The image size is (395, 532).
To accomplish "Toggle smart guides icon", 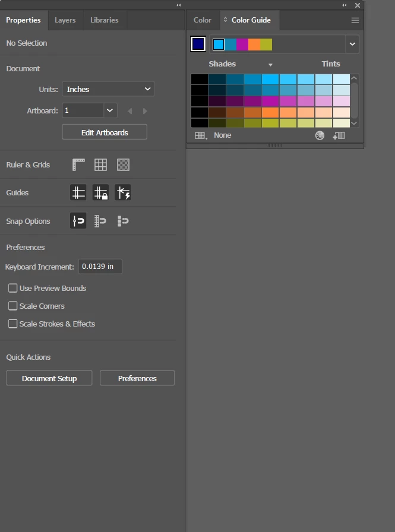I will click(123, 193).
